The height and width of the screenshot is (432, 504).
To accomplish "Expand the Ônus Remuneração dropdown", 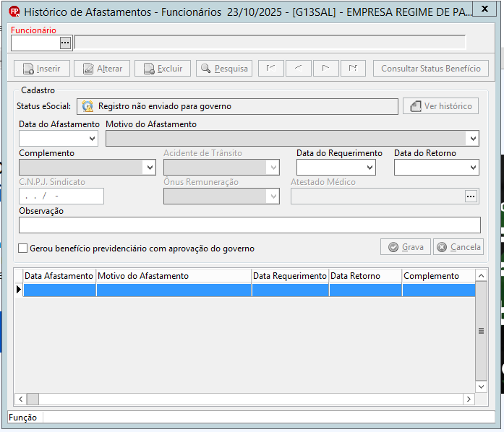I will tap(273, 196).
